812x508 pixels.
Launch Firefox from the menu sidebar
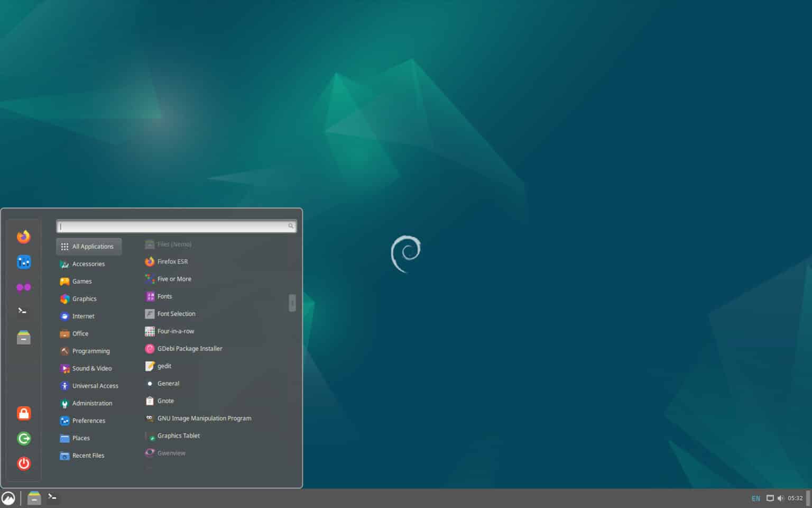pos(23,237)
